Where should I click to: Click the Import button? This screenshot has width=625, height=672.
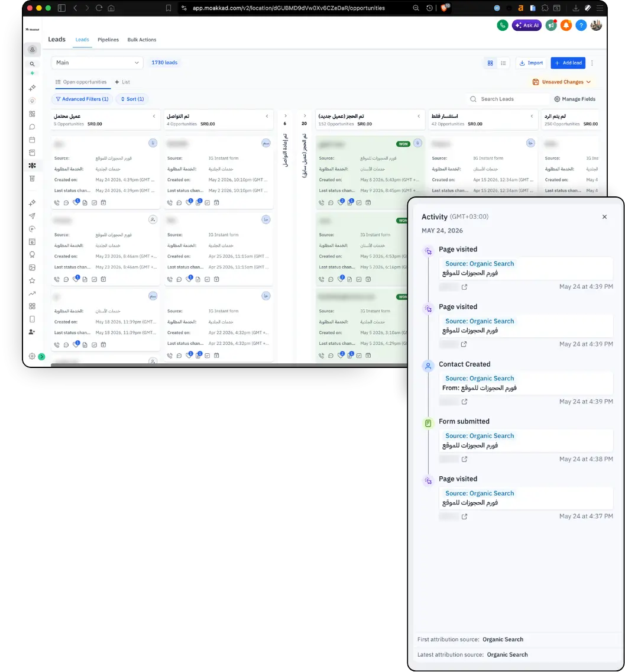point(531,63)
